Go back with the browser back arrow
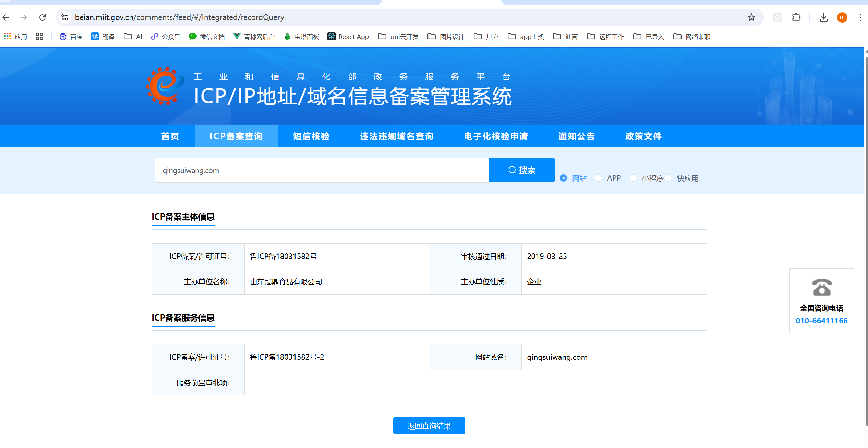This screenshot has height=448, width=868. pyautogui.click(x=6, y=17)
